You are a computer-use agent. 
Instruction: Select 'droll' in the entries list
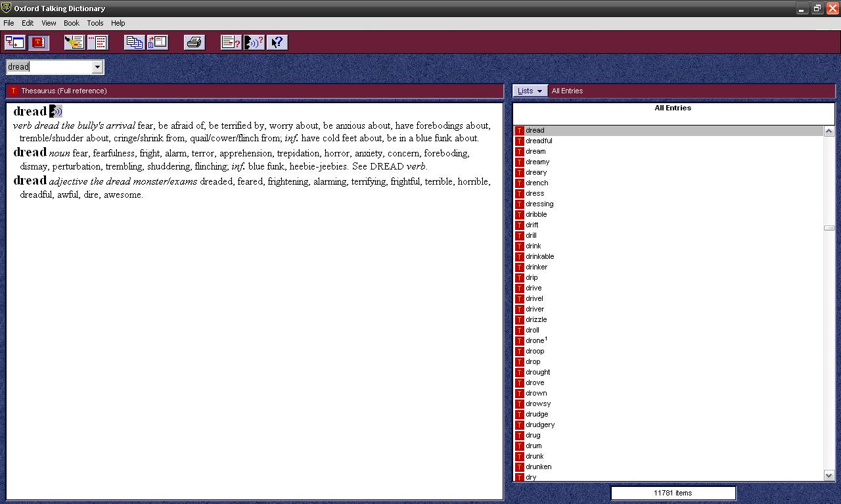point(532,330)
